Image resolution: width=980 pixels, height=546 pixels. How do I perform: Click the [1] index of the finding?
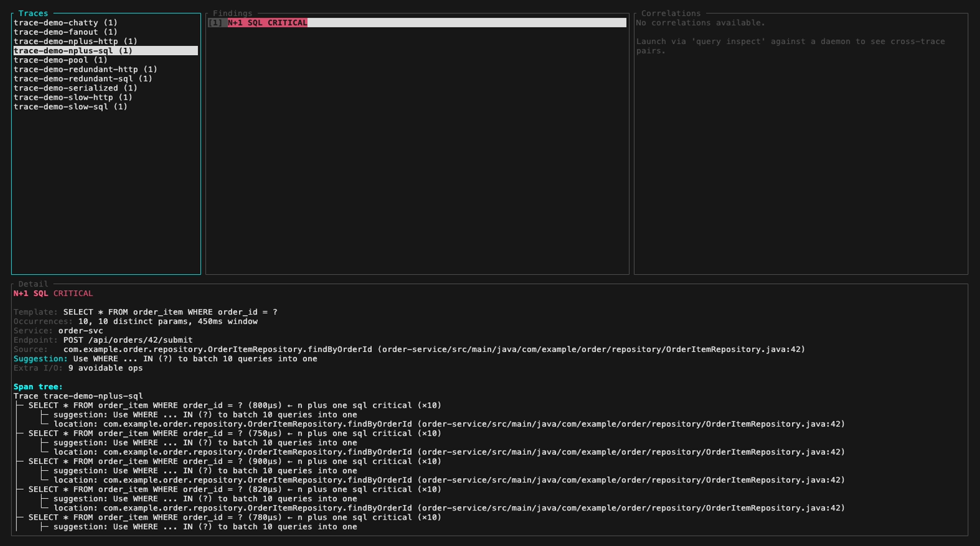point(215,23)
